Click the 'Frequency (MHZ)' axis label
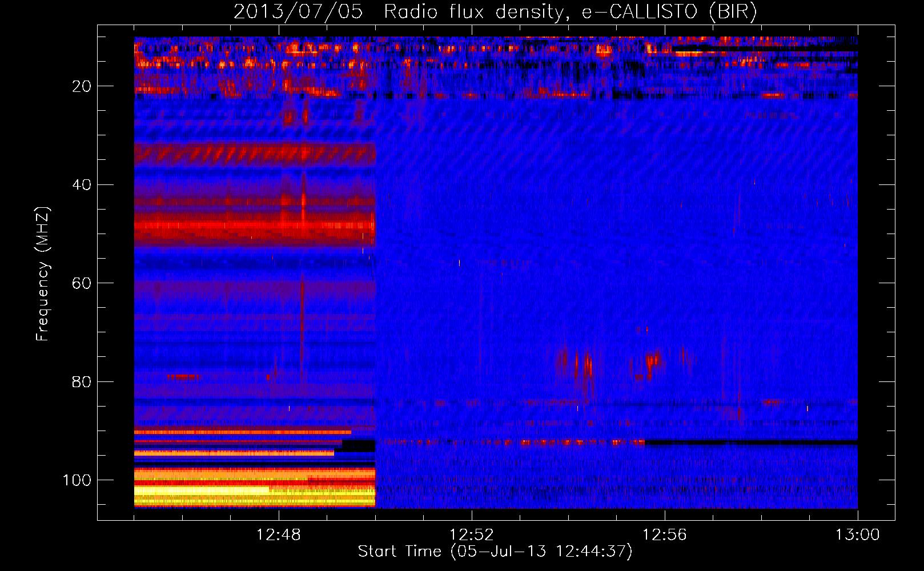924x571 pixels. coord(43,274)
